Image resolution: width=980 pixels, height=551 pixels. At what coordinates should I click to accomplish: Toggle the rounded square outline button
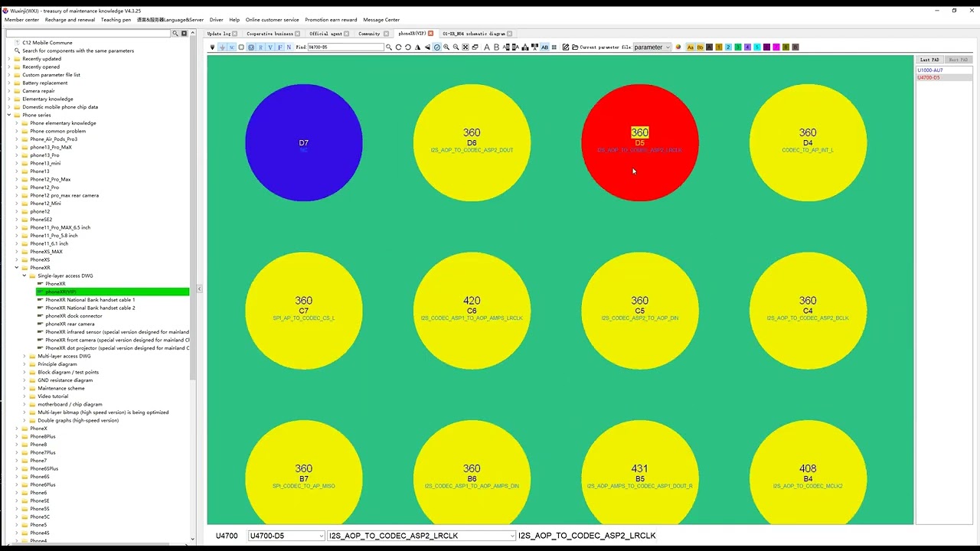pyautogui.click(x=241, y=47)
